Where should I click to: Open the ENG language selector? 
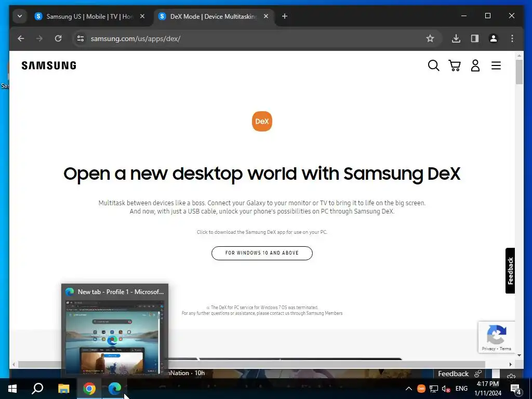[x=461, y=389]
